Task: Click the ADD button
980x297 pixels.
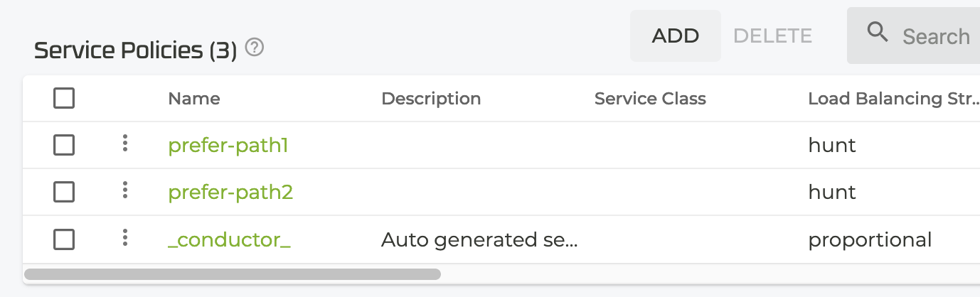Action: pos(676,36)
